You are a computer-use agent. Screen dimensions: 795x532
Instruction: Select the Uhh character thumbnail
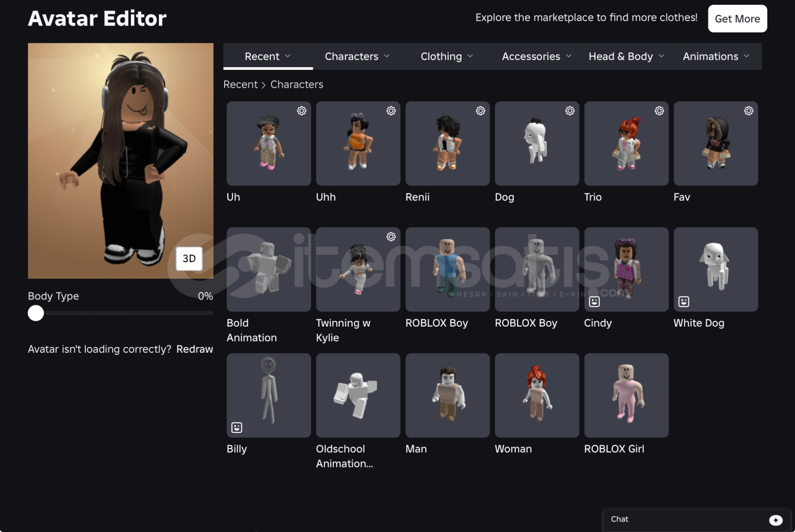tap(358, 143)
